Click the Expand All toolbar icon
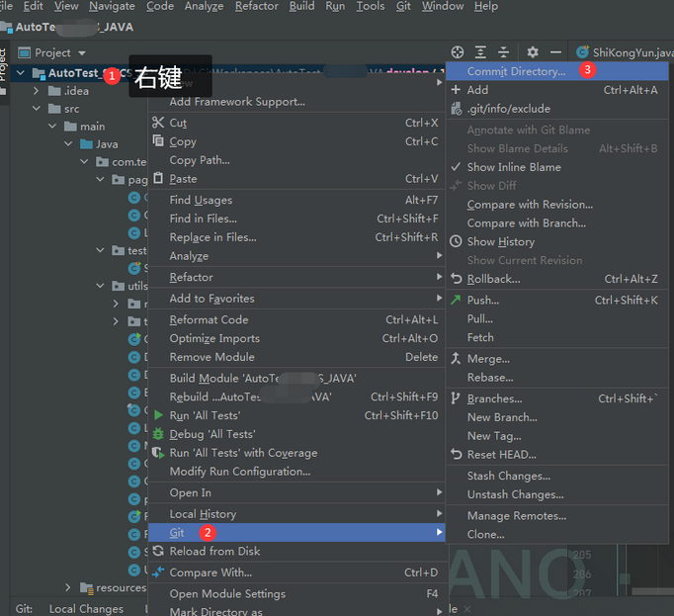The width and height of the screenshot is (674, 616). [x=480, y=52]
